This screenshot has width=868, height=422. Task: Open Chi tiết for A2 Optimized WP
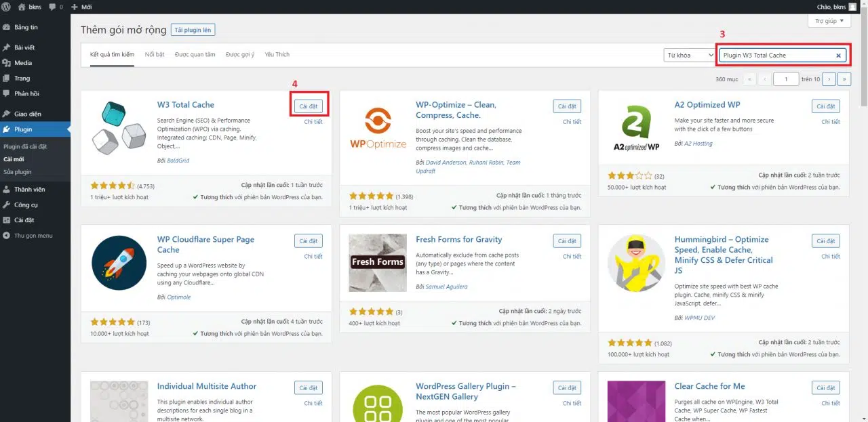click(x=830, y=122)
